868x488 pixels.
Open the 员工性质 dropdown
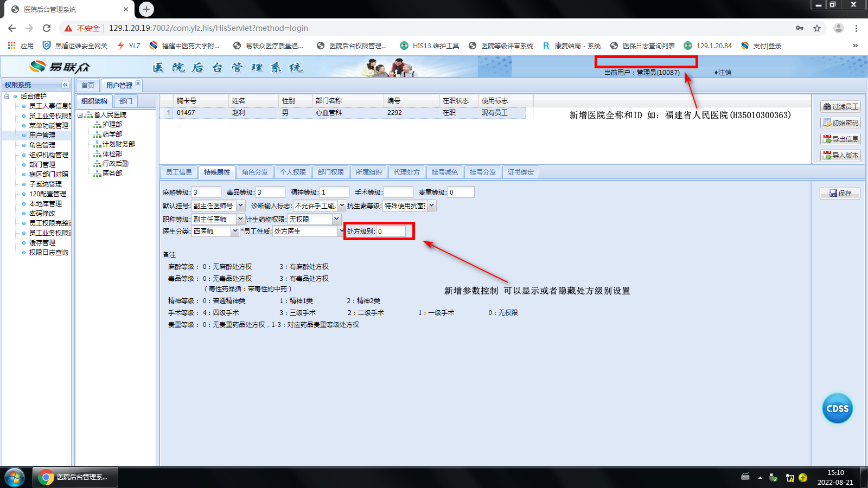click(x=341, y=232)
